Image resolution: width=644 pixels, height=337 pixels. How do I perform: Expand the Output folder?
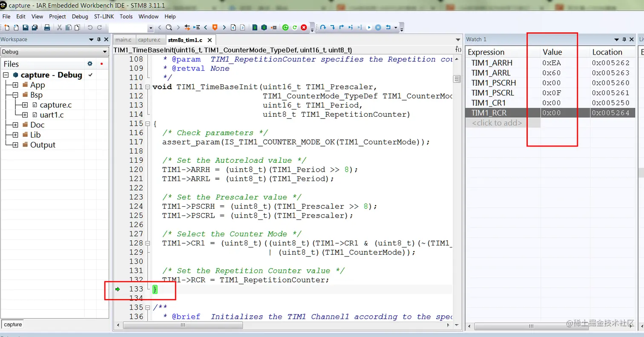15,145
